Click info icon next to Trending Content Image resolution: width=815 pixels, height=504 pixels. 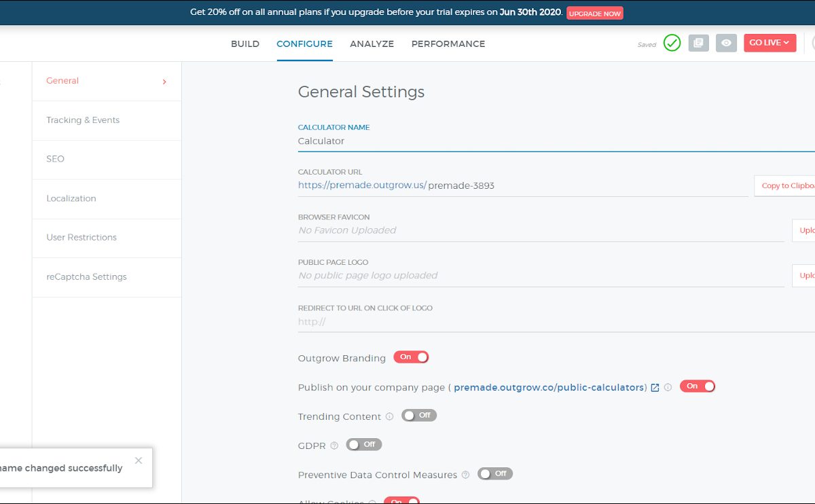pos(389,416)
